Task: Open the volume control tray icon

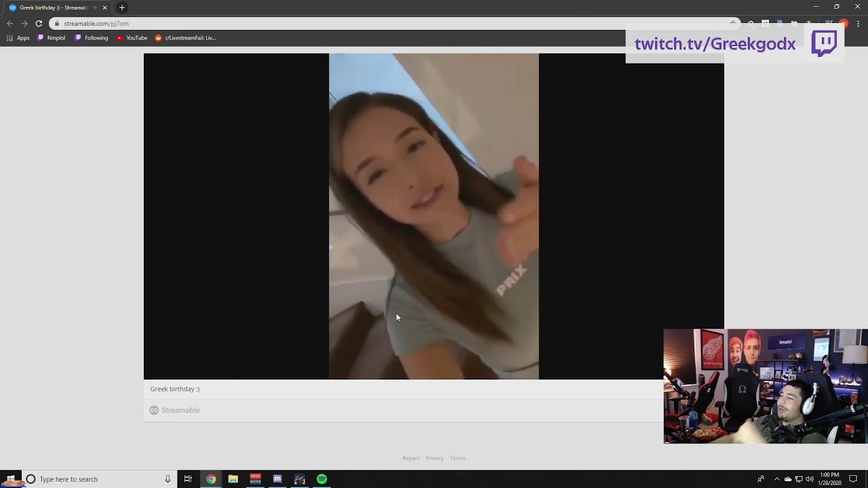Action: coord(810,479)
